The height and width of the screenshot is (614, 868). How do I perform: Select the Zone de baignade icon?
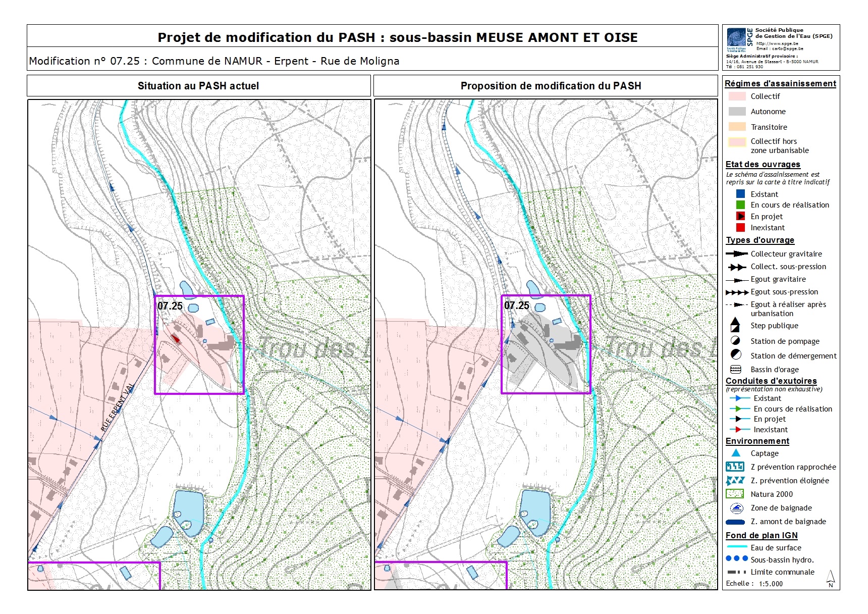(x=736, y=508)
